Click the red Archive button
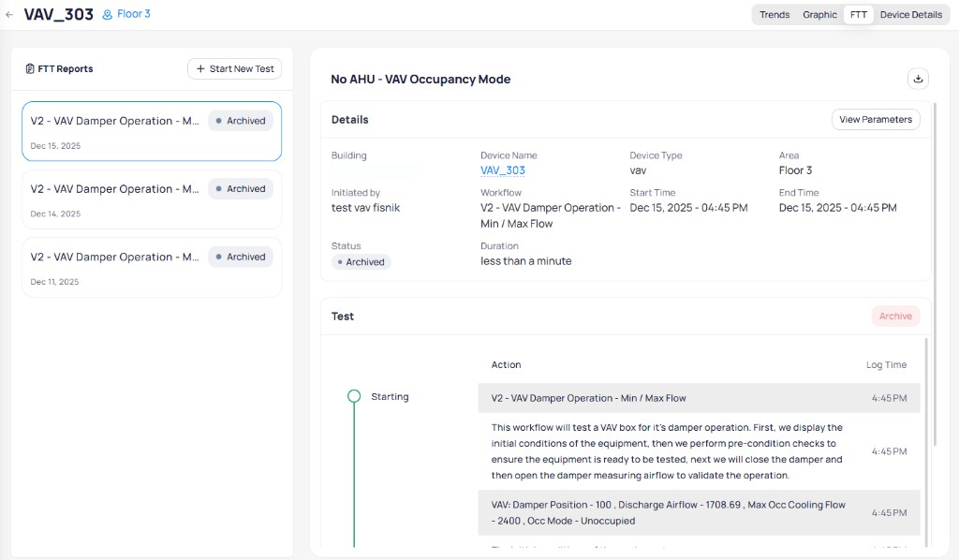Viewport: 959px width, 560px height. pyautogui.click(x=895, y=317)
